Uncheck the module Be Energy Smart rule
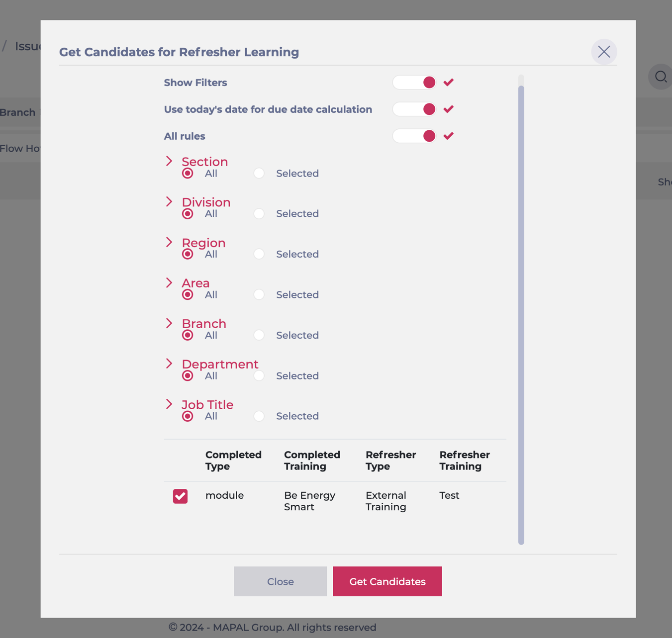 pos(181,496)
